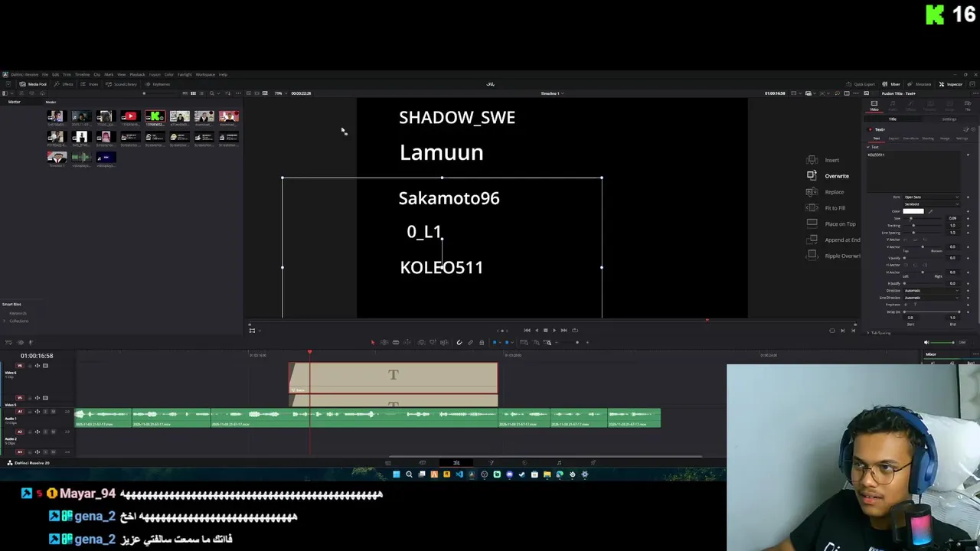Viewport: 980px width, 551px height.
Task: Toggle the Inspector panel
Action: (x=951, y=84)
